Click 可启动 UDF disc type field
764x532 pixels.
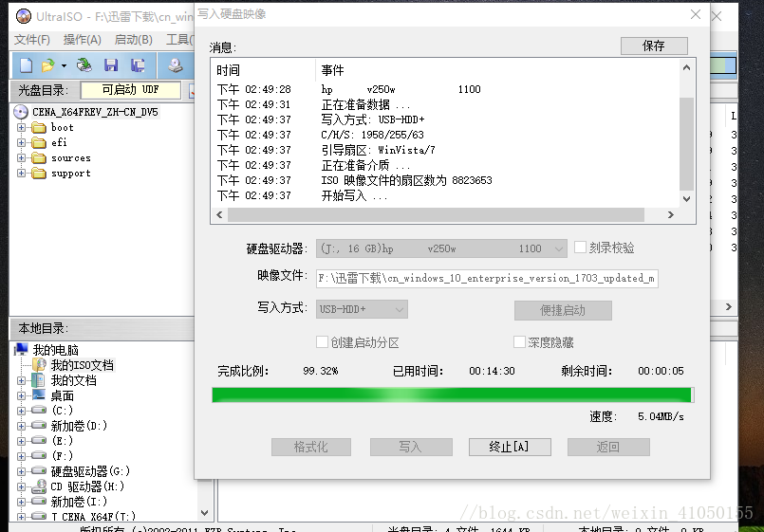tap(131, 89)
